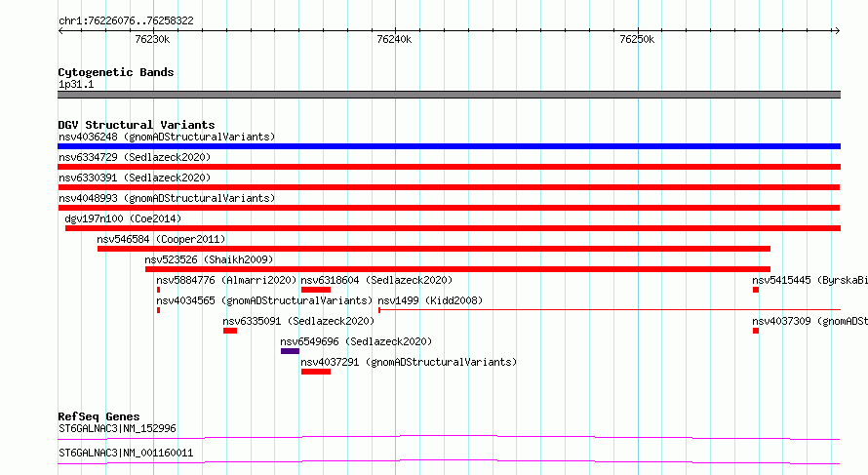Click the ST6GALNAC3|NM_152996 gene line

(449, 437)
